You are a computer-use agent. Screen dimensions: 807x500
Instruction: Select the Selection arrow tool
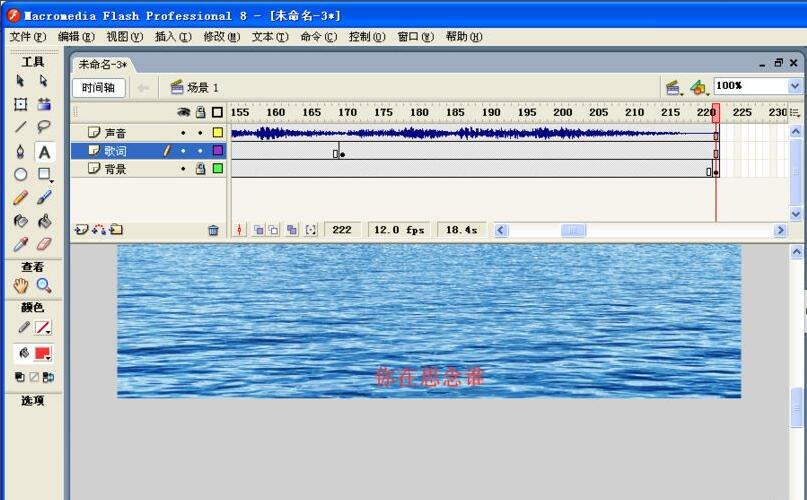[x=20, y=81]
